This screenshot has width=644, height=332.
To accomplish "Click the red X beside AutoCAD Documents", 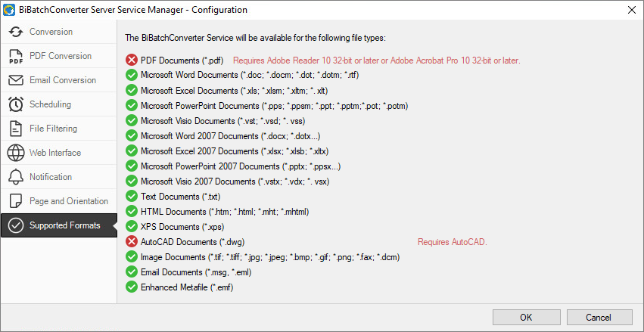I will (132, 242).
